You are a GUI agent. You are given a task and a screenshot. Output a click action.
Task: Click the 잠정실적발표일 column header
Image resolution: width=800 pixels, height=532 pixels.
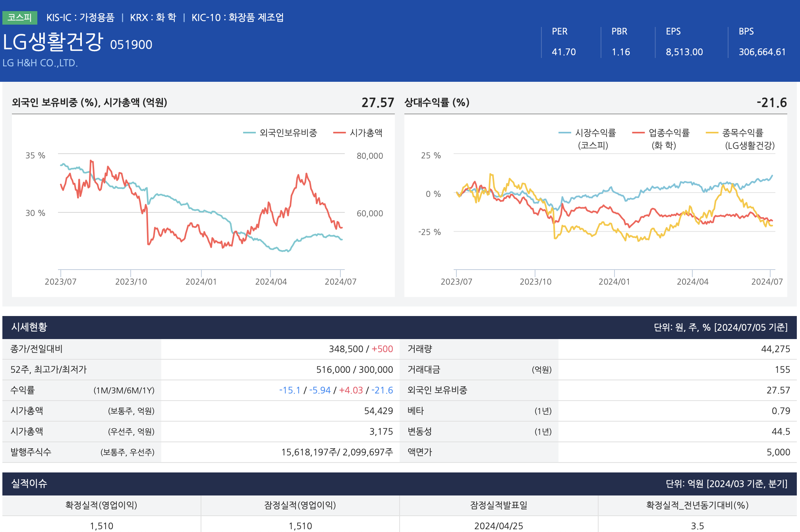[x=499, y=505]
